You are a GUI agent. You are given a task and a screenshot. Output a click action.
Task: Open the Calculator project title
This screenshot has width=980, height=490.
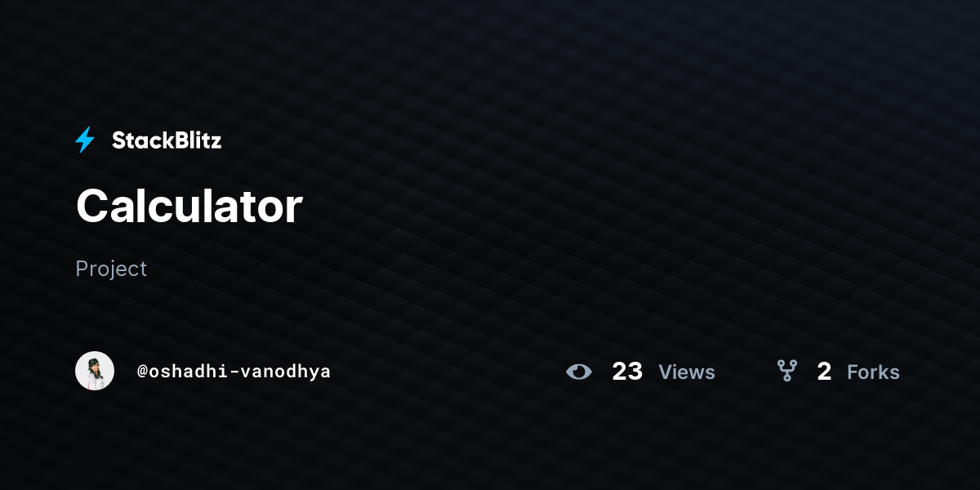(189, 206)
